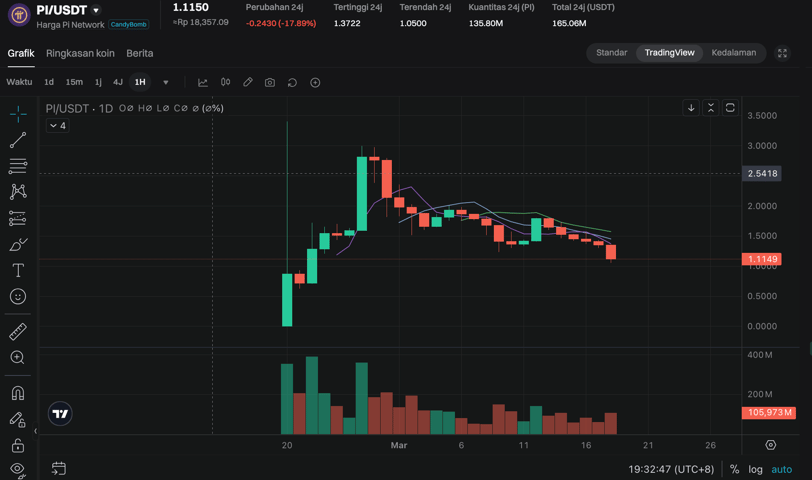Click the 105,973M volume label
The image size is (812, 480).
[769, 413]
